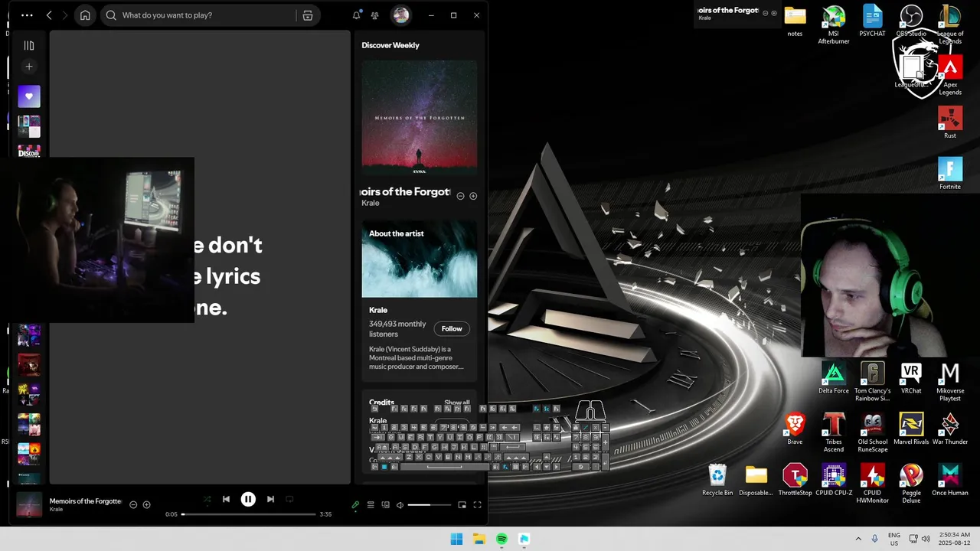This screenshot has height=551, width=980.
Task: Open the miniplayer
Action: (462, 505)
